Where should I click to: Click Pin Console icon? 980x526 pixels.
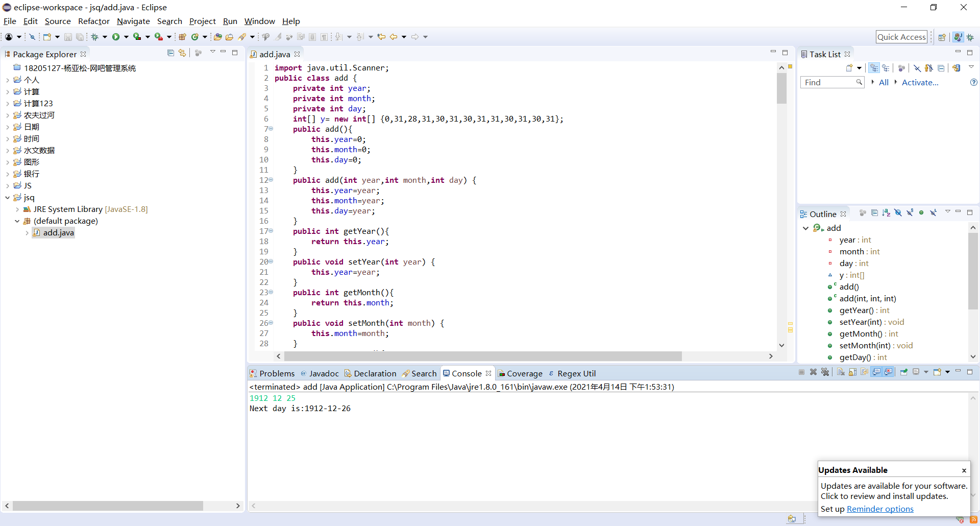903,372
